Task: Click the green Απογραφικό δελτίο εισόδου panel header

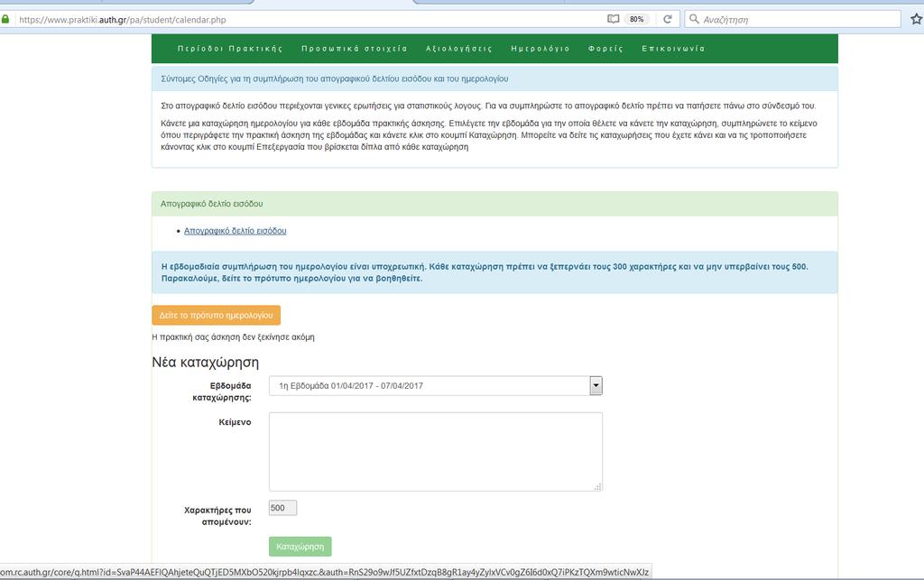Action: click(494, 204)
